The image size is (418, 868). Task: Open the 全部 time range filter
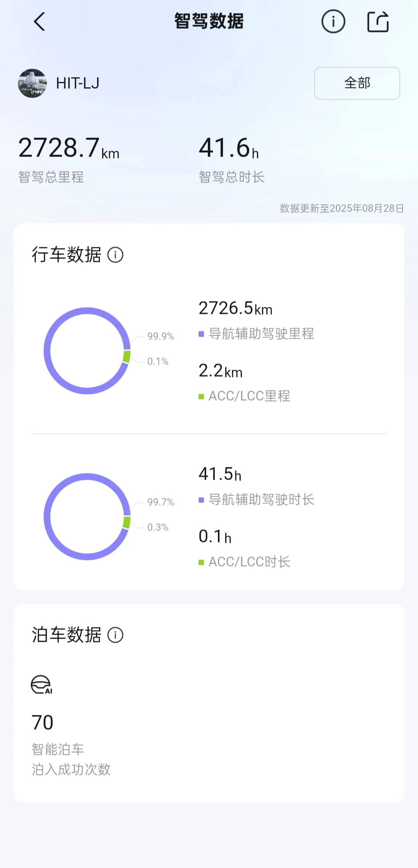(x=357, y=83)
